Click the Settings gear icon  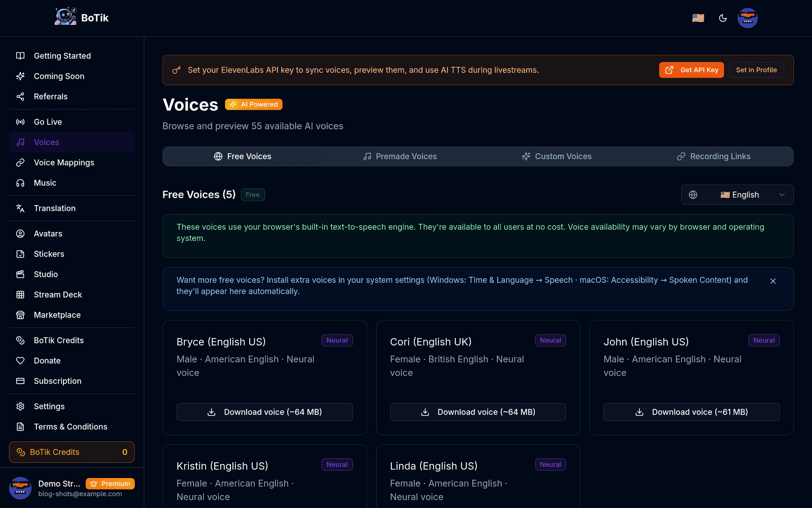(x=20, y=406)
